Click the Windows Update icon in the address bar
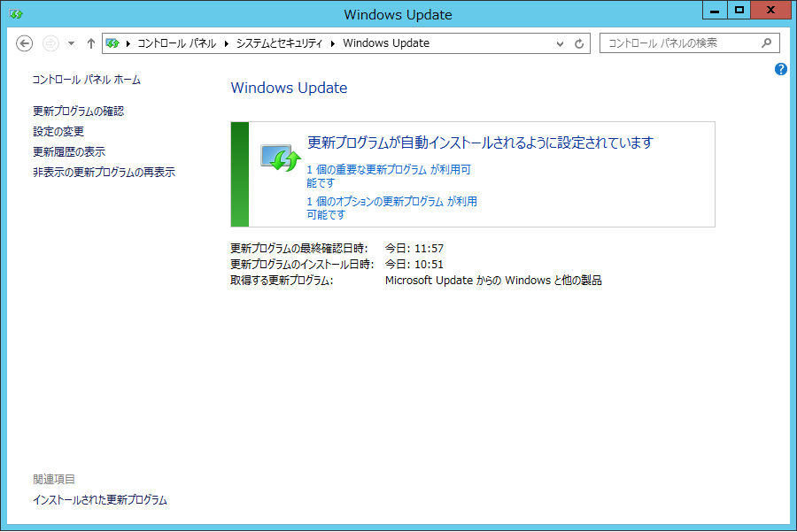 (x=112, y=43)
